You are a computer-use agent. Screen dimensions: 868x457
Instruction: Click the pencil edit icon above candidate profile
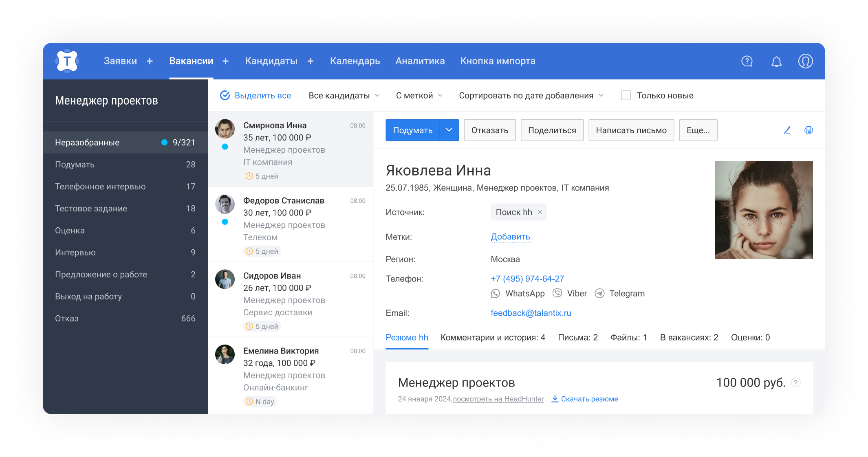787,130
